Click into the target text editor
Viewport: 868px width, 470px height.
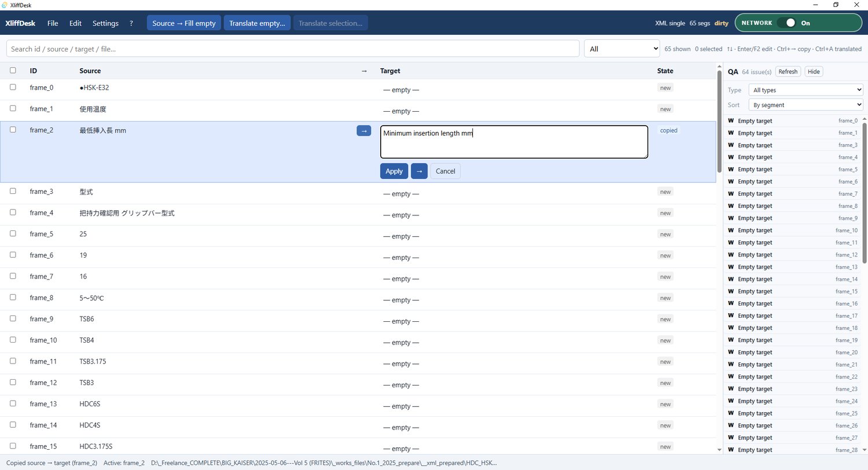point(514,142)
